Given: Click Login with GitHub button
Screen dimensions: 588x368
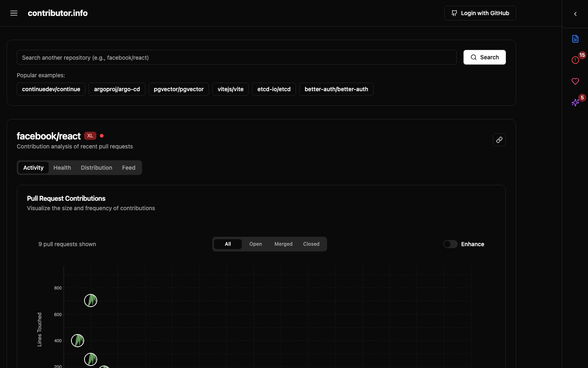Looking at the screenshot, I should (x=480, y=13).
